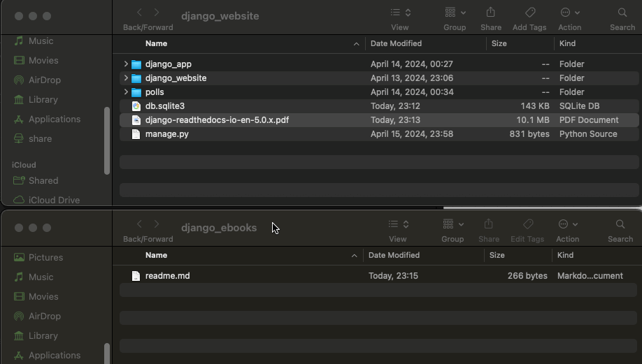642x364 pixels.
Task: Sort by Date Modified in django_ebooks window
Action: (394, 255)
